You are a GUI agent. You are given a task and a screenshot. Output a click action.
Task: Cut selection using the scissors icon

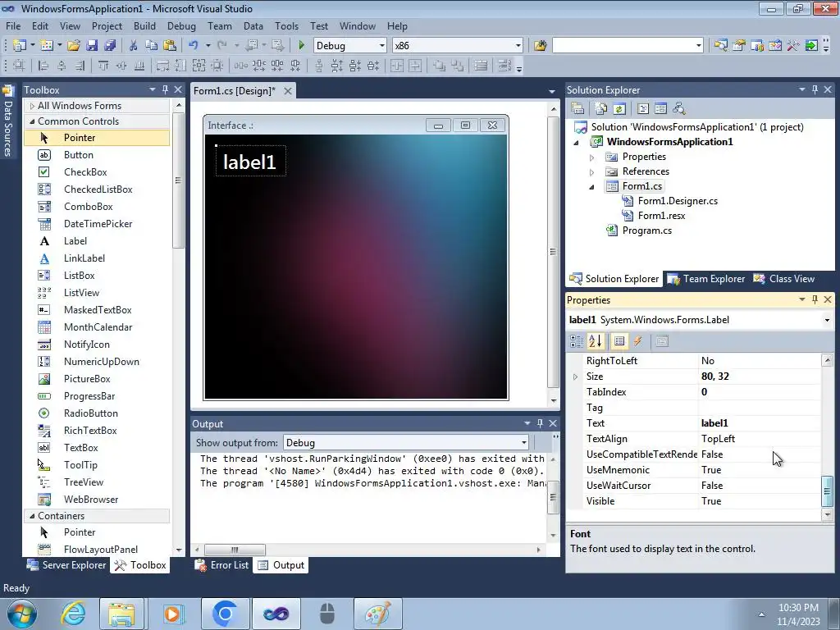coord(134,46)
